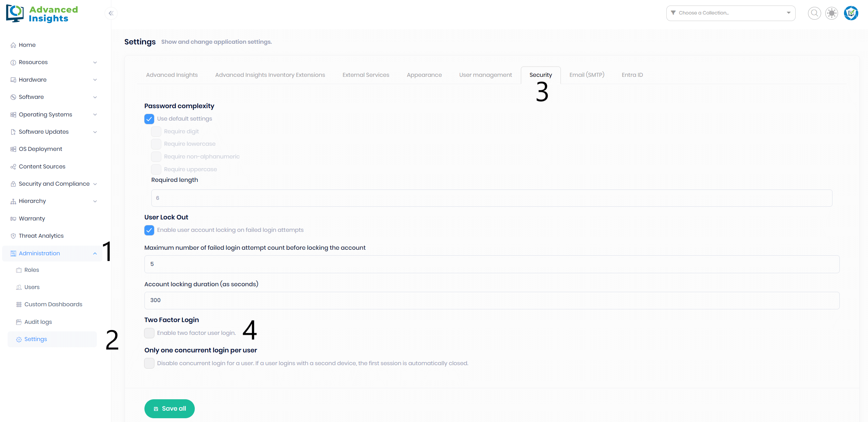Image resolution: width=868 pixels, height=422 pixels.
Task: Open the User management tab
Action: tap(485, 75)
